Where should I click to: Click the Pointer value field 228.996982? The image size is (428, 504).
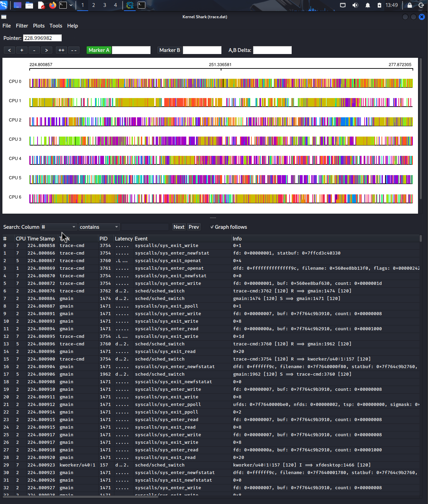[42, 38]
